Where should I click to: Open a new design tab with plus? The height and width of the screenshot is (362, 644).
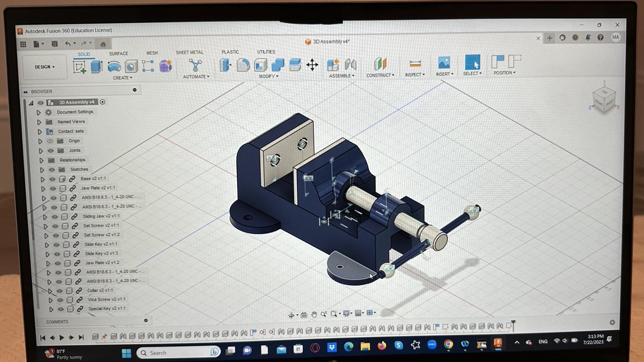(x=550, y=38)
